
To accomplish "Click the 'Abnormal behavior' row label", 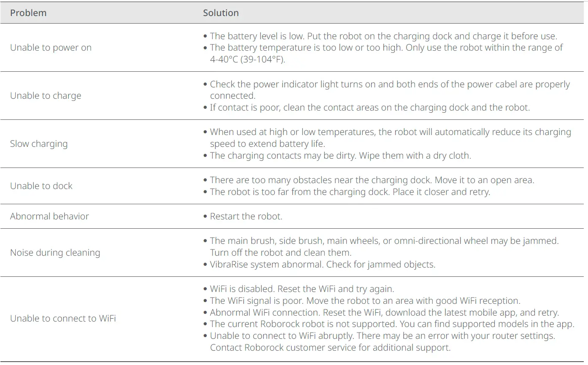I will pyautogui.click(x=49, y=216).
